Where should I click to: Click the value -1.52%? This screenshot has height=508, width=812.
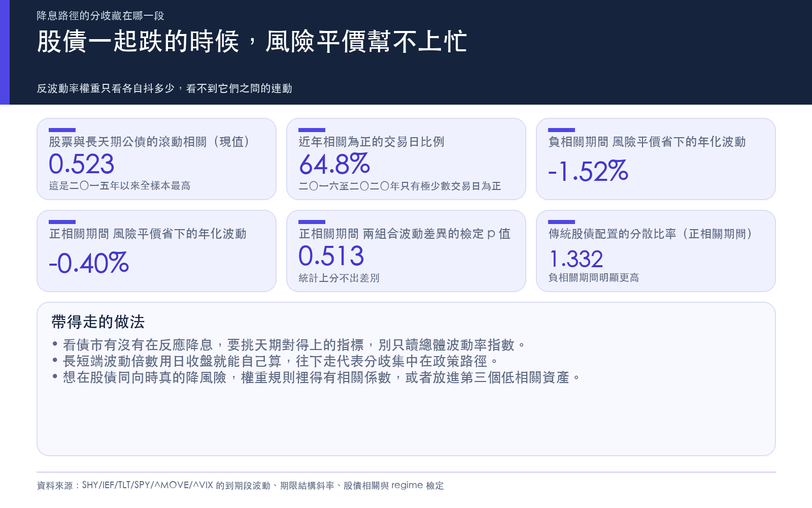(x=588, y=171)
